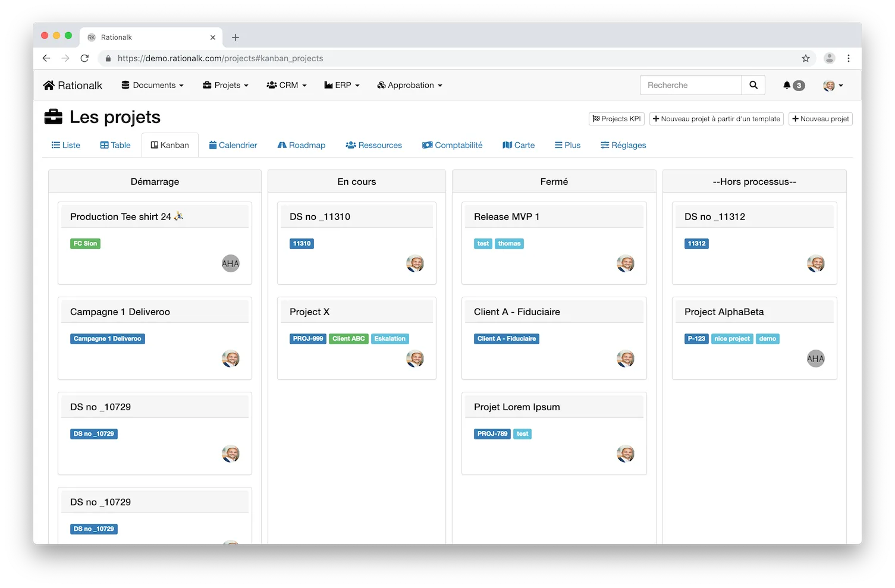Click the 11312 tag
The image size is (895, 588).
click(696, 243)
